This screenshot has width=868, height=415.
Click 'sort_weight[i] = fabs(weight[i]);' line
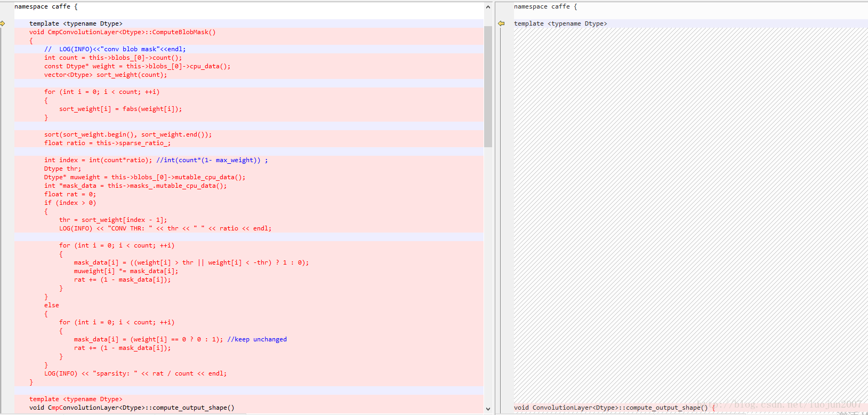120,109
